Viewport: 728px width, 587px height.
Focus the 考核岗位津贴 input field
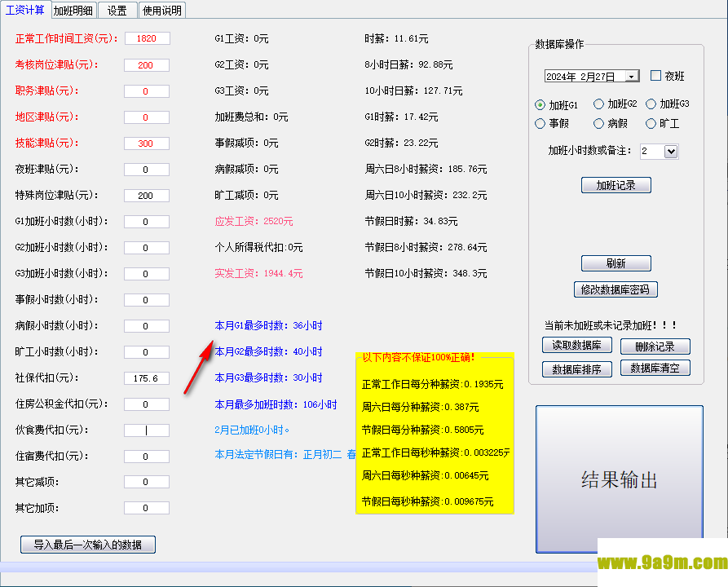pos(146,65)
